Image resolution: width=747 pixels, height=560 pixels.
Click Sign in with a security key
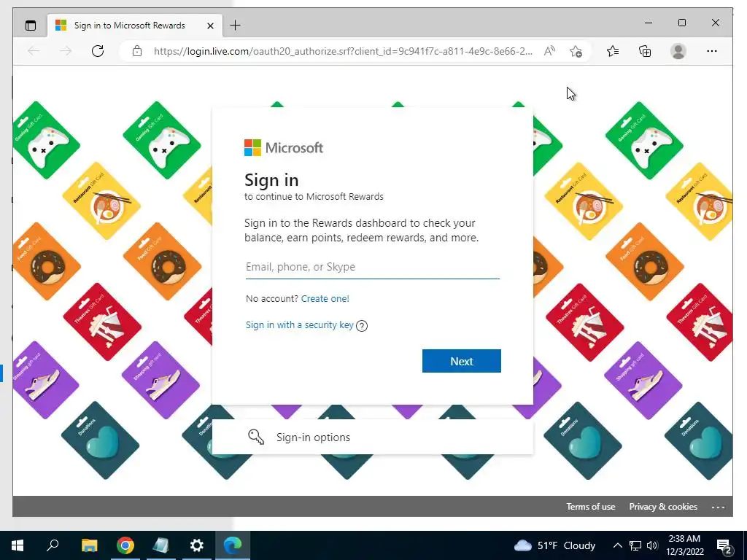pos(299,324)
